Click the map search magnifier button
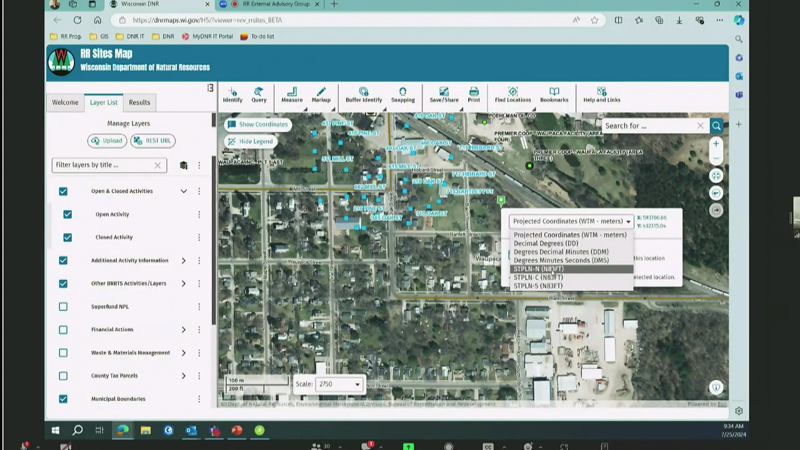Image resolution: width=800 pixels, height=450 pixels. [x=716, y=126]
